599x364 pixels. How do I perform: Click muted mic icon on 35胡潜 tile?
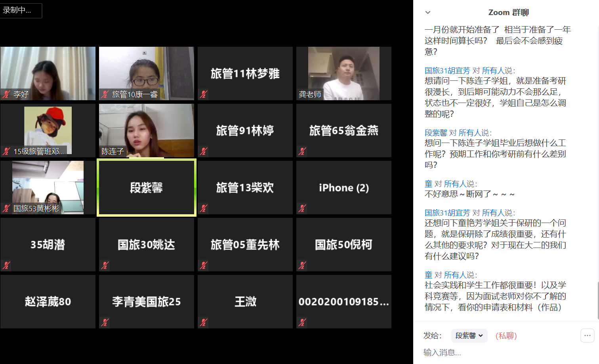click(x=6, y=265)
